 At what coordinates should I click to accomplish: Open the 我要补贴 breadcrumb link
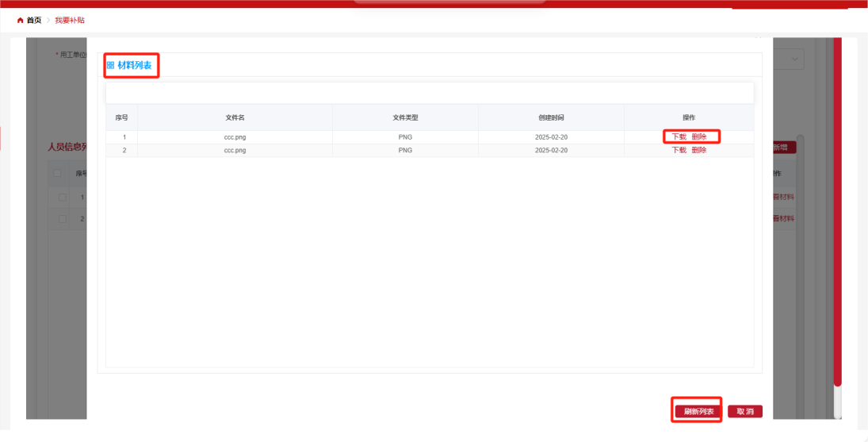(x=70, y=21)
